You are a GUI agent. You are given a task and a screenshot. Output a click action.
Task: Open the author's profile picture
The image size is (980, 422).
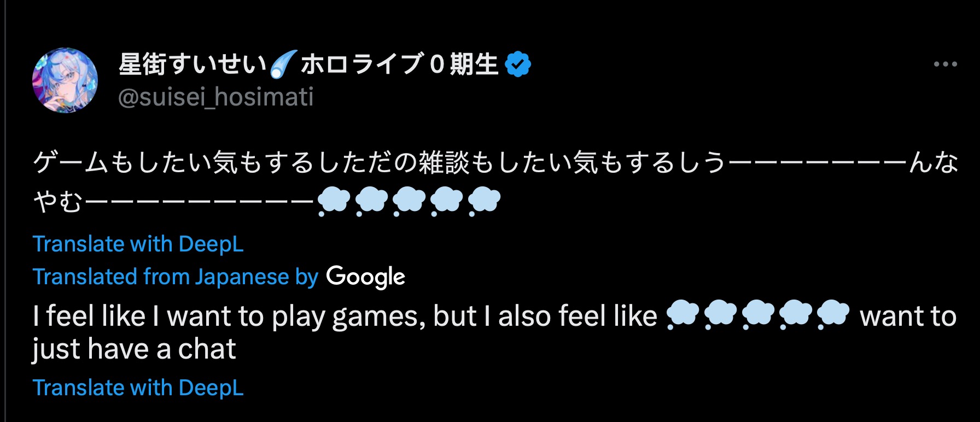pos(65,80)
